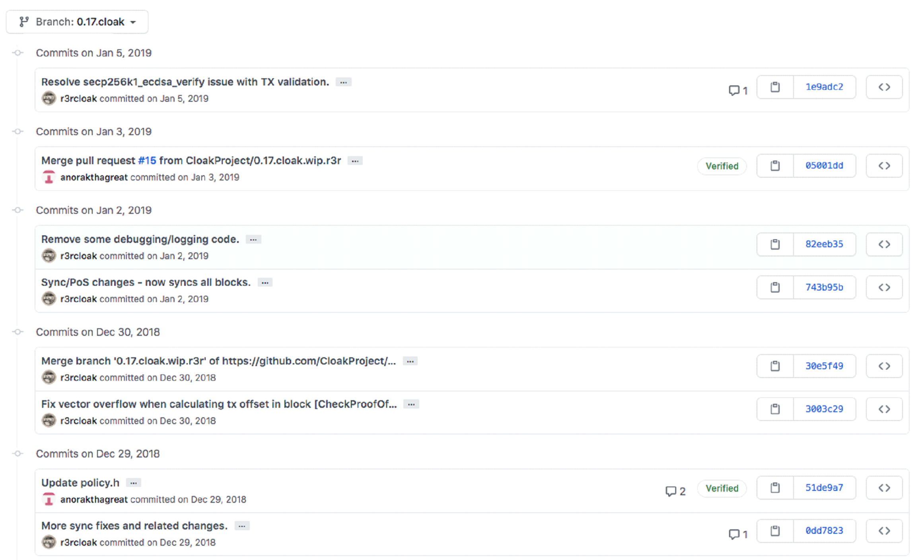Click r3rcloak avatar on Fix vector overflow commit
The height and width of the screenshot is (560, 924).
[x=49, y=420]
